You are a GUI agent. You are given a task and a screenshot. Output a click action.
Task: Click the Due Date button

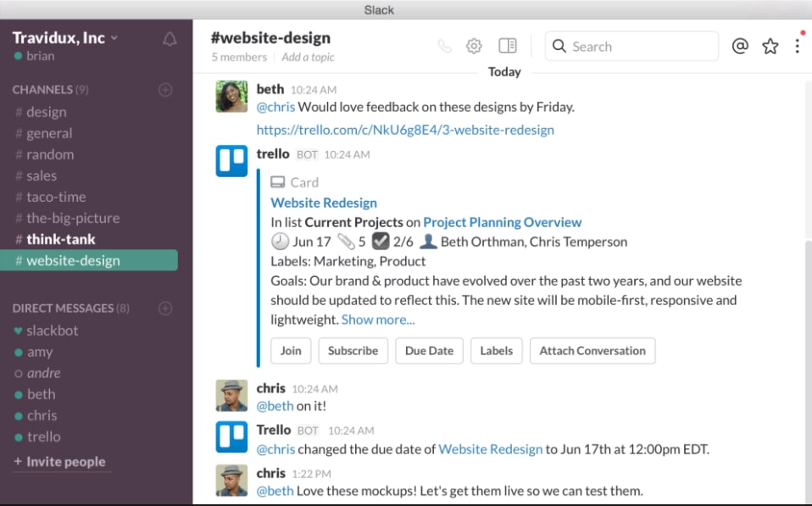(429, 351)
